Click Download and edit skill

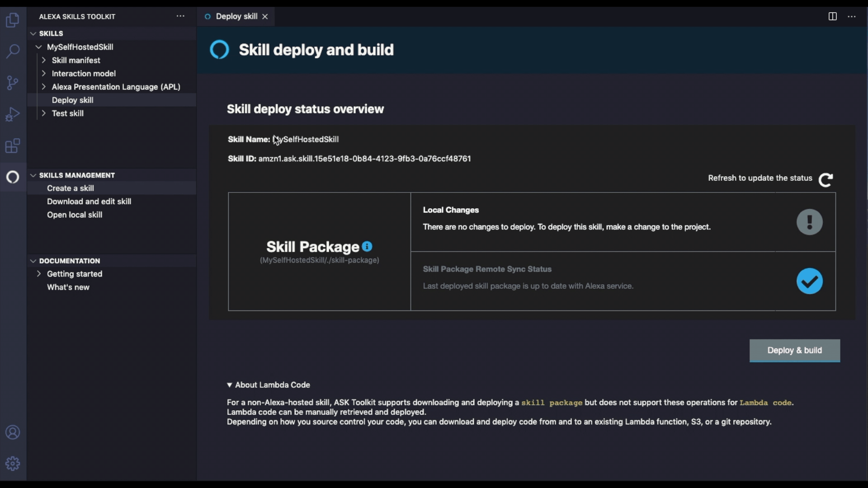point(89,202)
